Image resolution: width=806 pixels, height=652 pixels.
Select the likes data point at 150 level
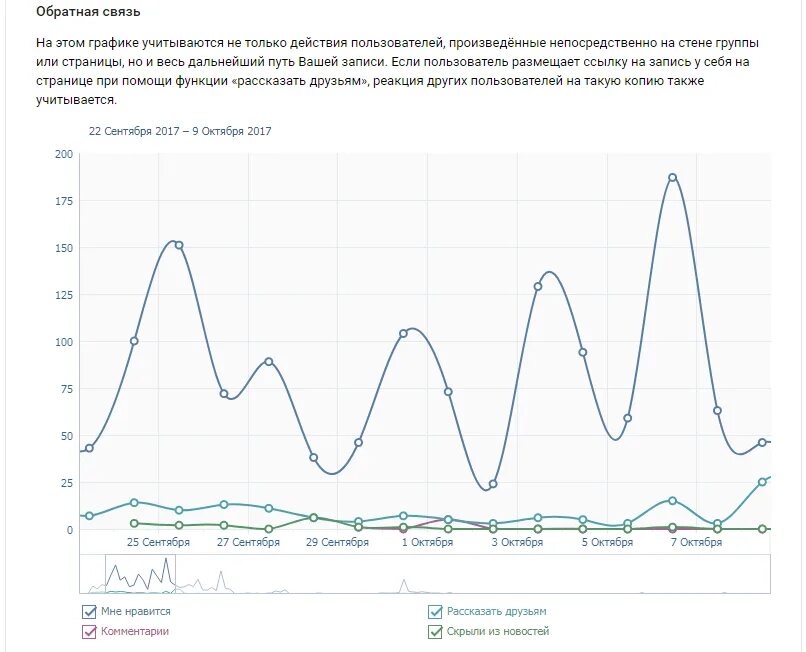[x=179, y=245]
